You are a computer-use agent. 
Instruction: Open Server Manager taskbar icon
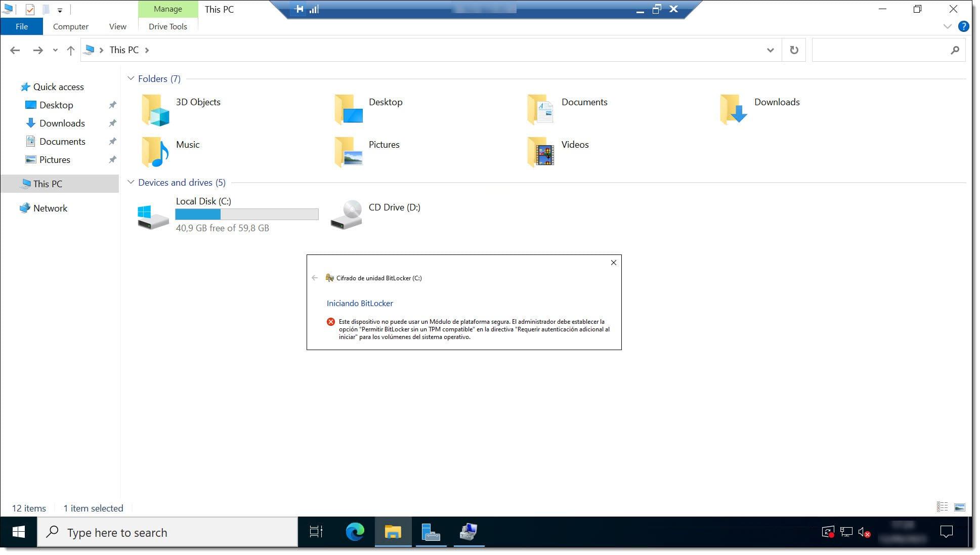coord(431,532)
